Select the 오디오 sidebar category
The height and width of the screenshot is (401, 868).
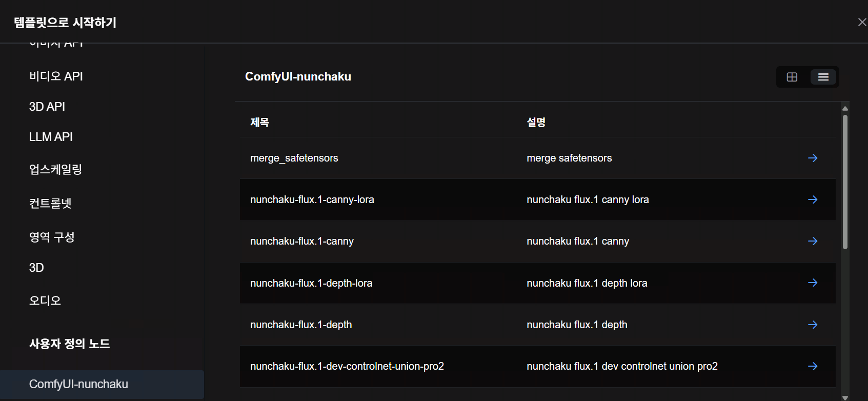tap(45, 300)
